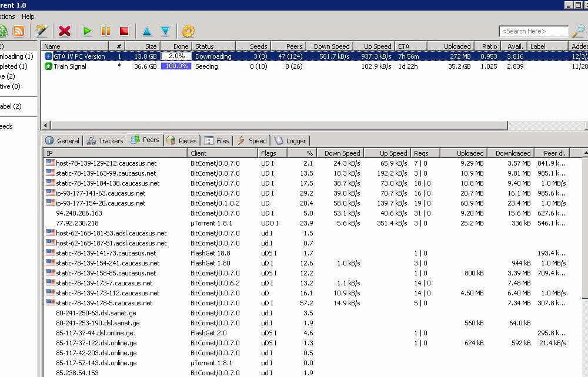Screen dimensions: 588x377
Task: Move torrent down the queue
Action: point(165,31)
